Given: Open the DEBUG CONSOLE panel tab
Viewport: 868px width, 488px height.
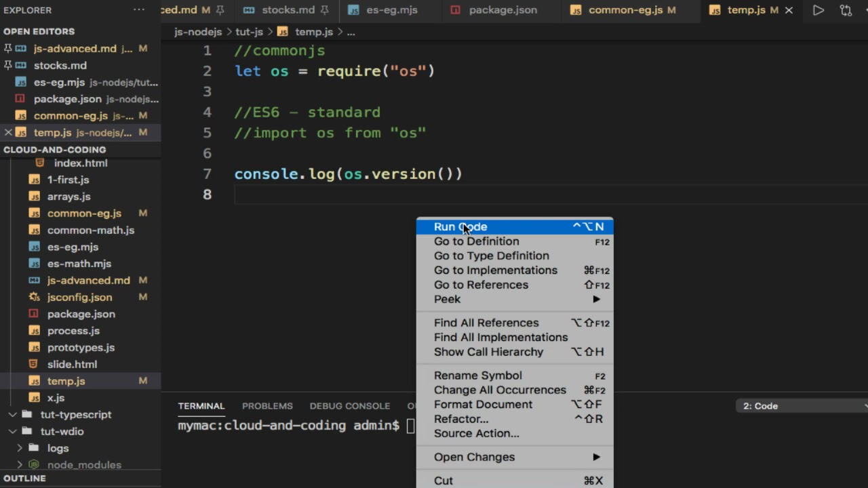Looking at the screenshot, I should click(x=350, y=406).
